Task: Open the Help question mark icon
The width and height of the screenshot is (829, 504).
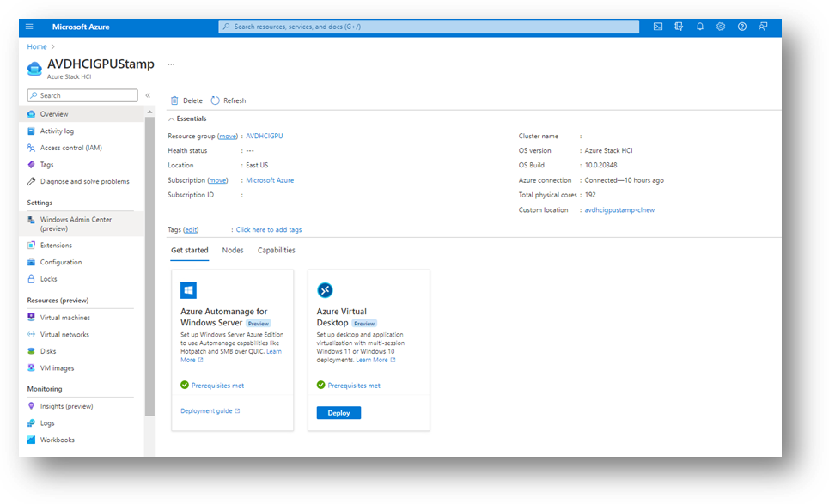Action: tap(742, 27)
